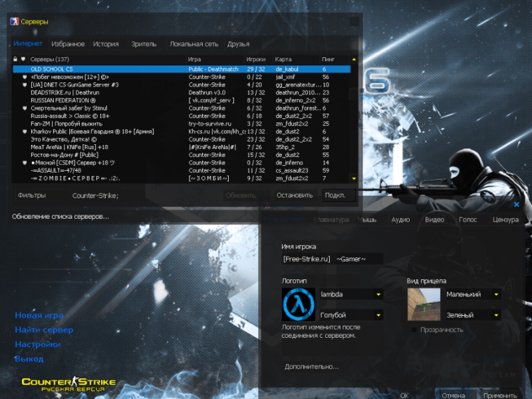The image size is (532, 399).
Task: Click the lock column header icon
Action: tap(15, 59)
